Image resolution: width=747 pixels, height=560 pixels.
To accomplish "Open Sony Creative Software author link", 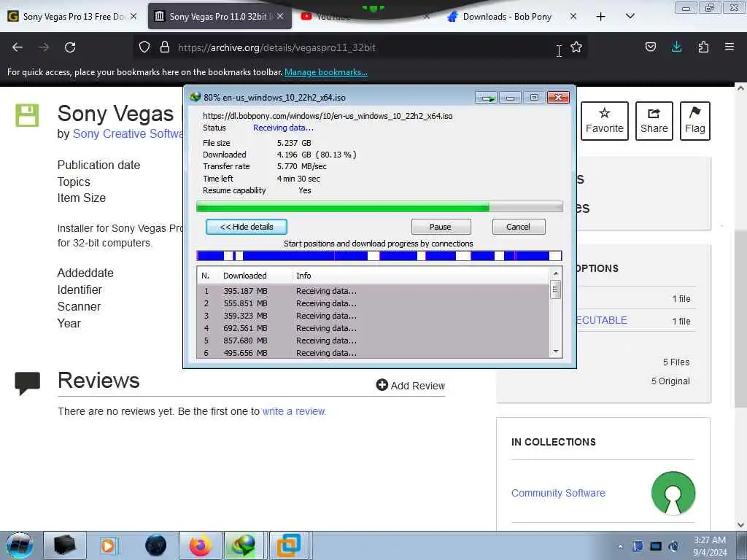I will 128,134.
